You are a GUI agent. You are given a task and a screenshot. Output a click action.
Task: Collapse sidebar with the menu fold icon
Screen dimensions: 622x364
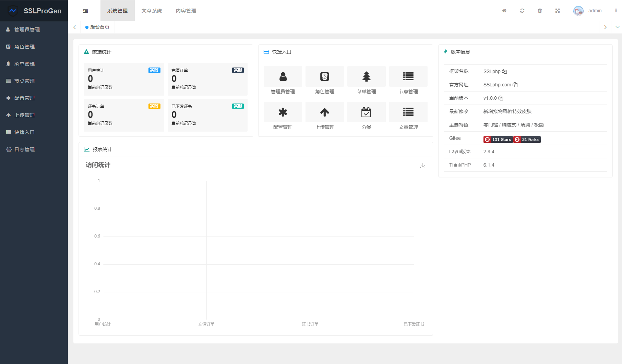pos(85,11)
